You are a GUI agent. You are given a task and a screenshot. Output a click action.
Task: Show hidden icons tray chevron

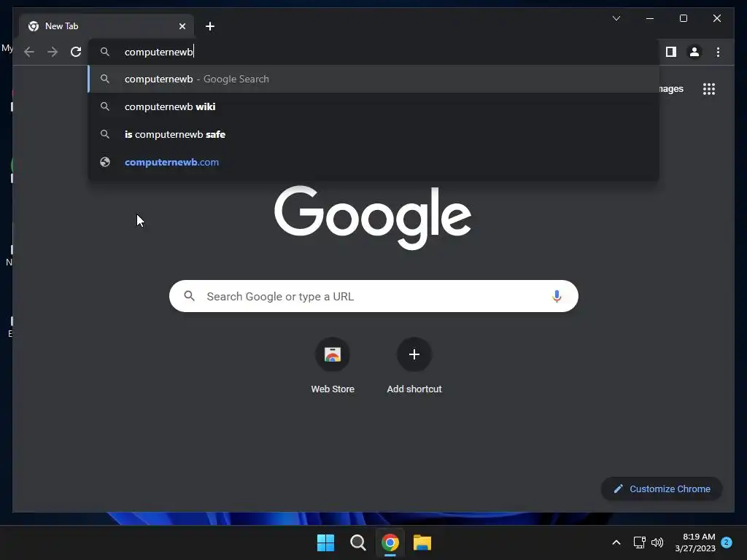(x=616, y=542)
